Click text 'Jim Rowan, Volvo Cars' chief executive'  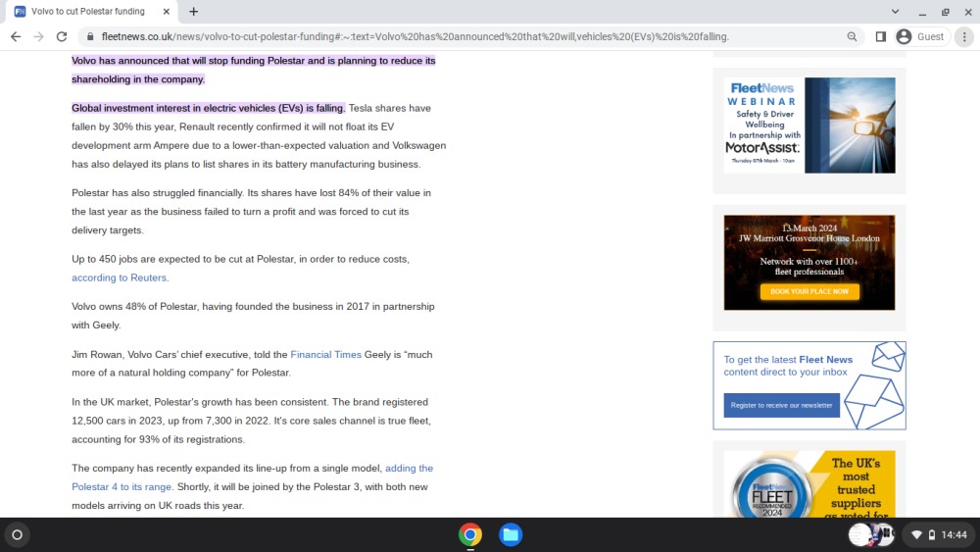pos(162,355)
